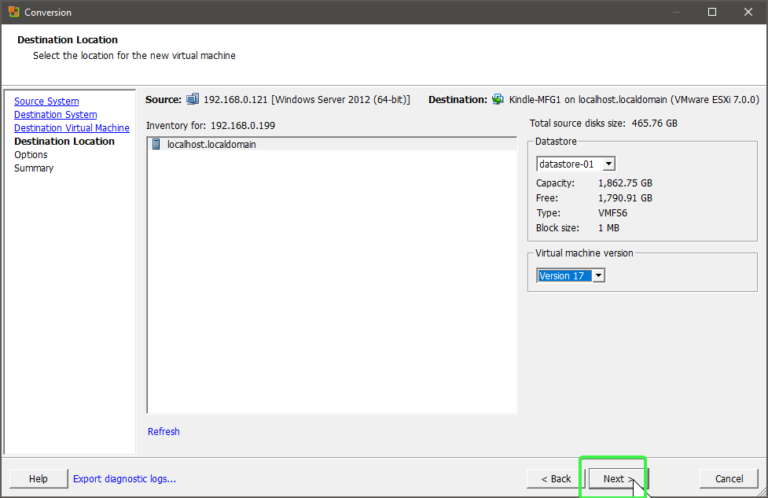Image resolution: width=768 pixels, height=498 pixels.
Task: Select the Destination Location step in sidebar
Action: click(64, 142)
